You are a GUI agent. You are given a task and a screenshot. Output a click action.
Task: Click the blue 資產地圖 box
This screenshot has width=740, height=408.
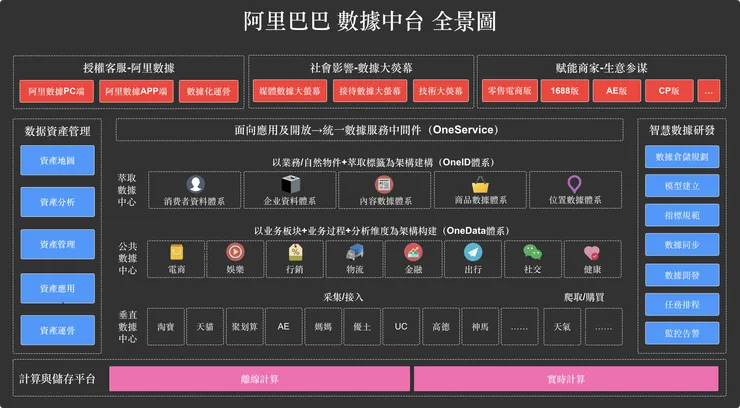58,160
